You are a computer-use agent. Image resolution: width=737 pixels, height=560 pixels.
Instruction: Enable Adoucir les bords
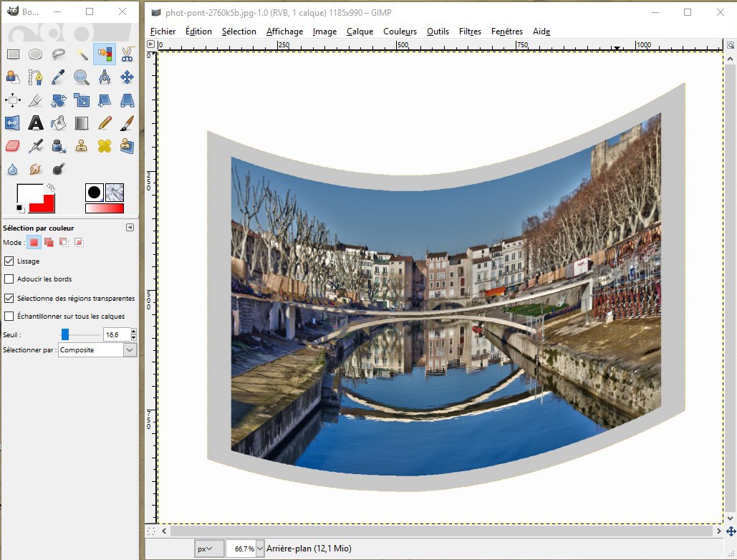pos(9,279)
